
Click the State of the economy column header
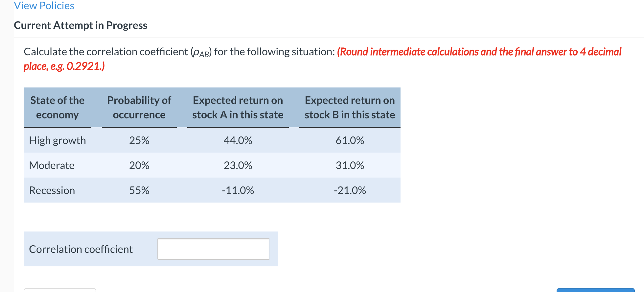57,107
